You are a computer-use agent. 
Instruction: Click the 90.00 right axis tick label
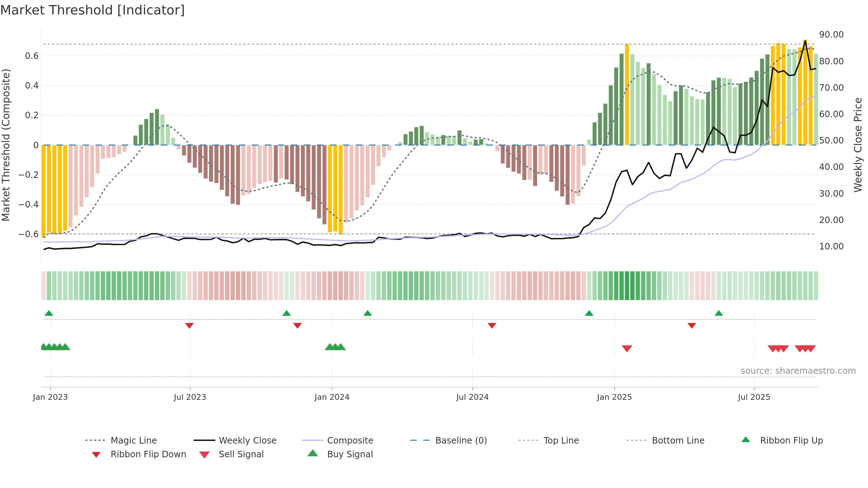(x=831, y=35)
